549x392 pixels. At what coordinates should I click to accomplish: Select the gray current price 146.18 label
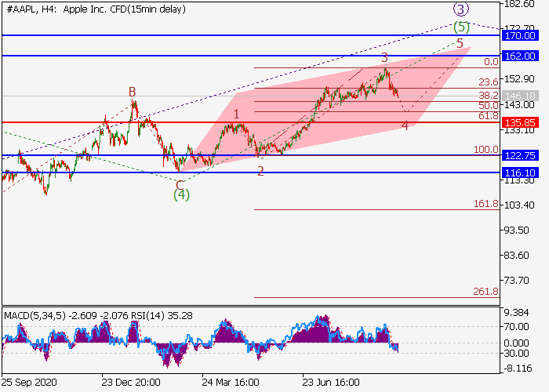519,96
